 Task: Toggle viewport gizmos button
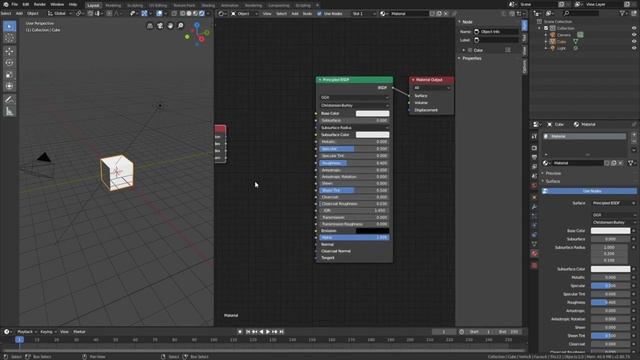pyautogui.click(x=144, y=13)
